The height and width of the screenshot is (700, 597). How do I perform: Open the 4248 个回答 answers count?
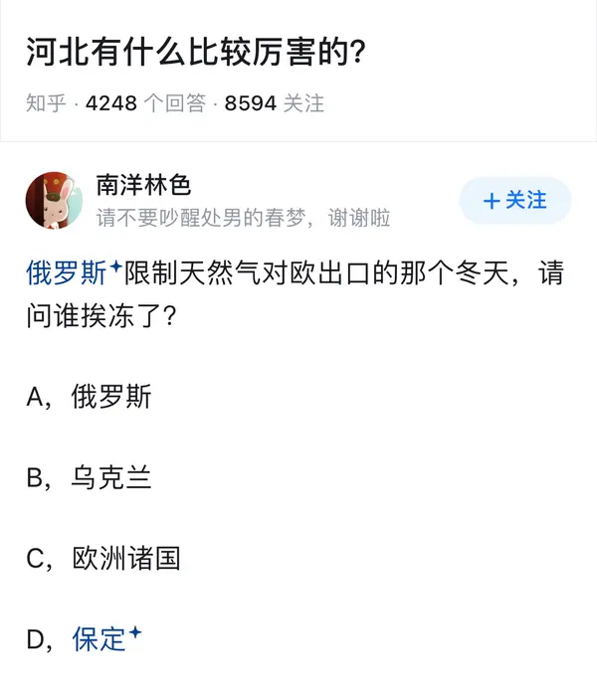pyautogui.click(x=145, y=103)
